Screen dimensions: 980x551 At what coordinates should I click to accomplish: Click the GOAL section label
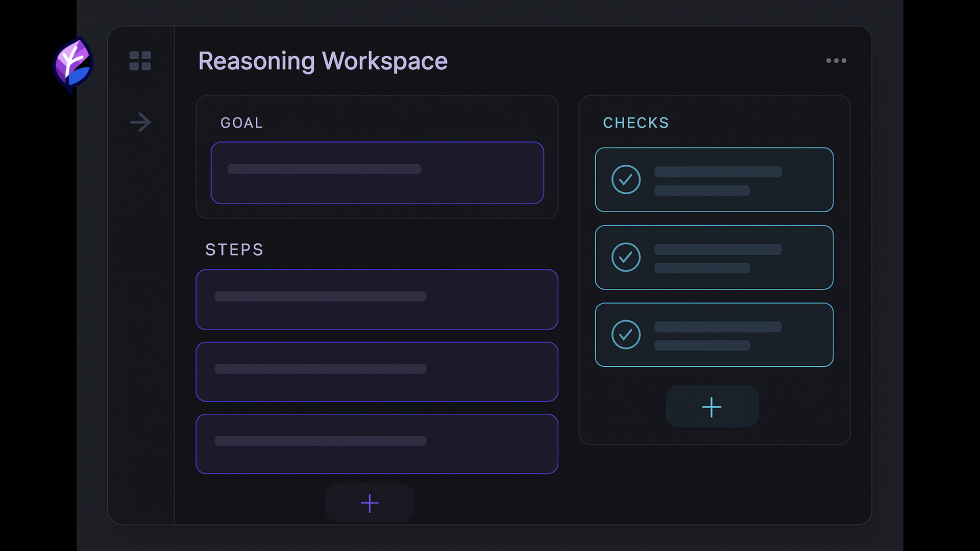click(x=241, y=123)
